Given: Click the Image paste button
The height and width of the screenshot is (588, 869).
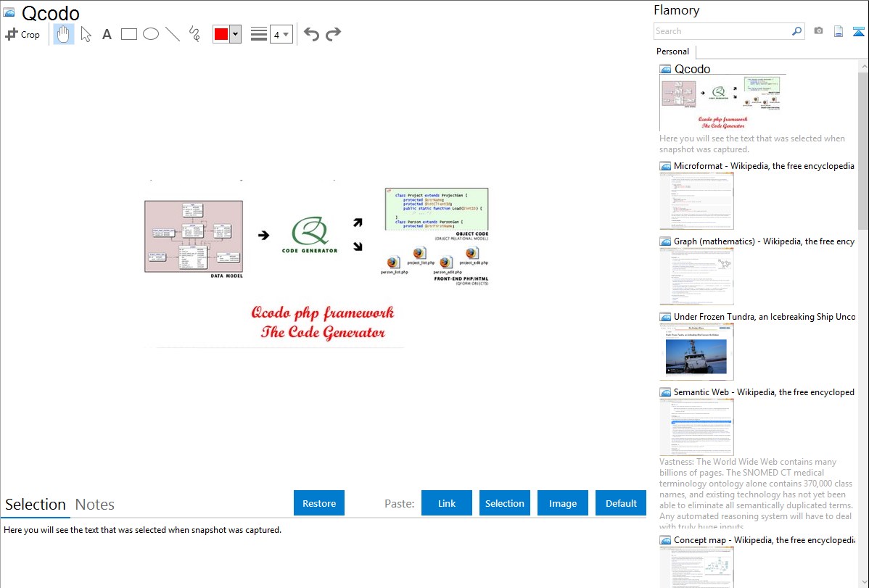Looking at the screenshot, I should pos(562,503).
